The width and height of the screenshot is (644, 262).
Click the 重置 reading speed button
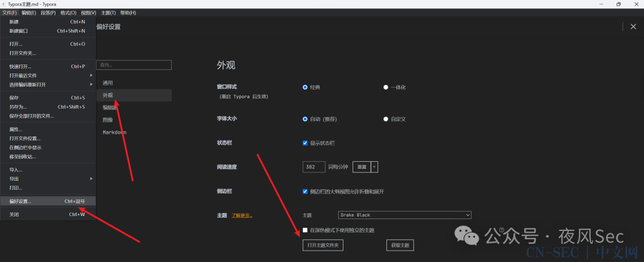coord(361,167)
